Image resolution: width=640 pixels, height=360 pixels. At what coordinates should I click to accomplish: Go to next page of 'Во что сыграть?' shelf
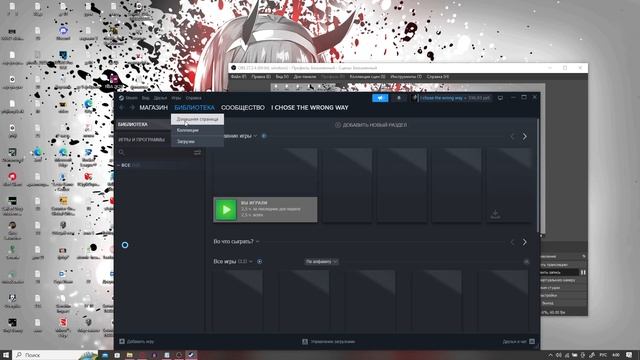[525, 242]
